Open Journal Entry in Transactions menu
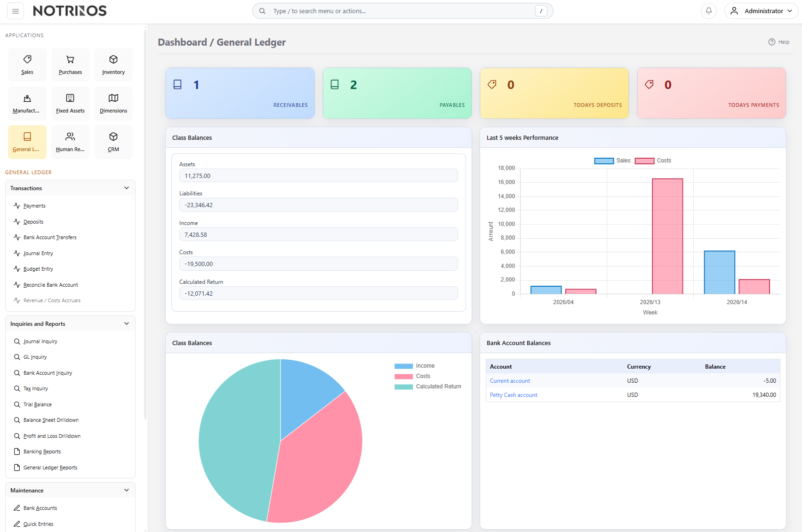The width and height of the screenshot is (802, 532). click(38, 253)
